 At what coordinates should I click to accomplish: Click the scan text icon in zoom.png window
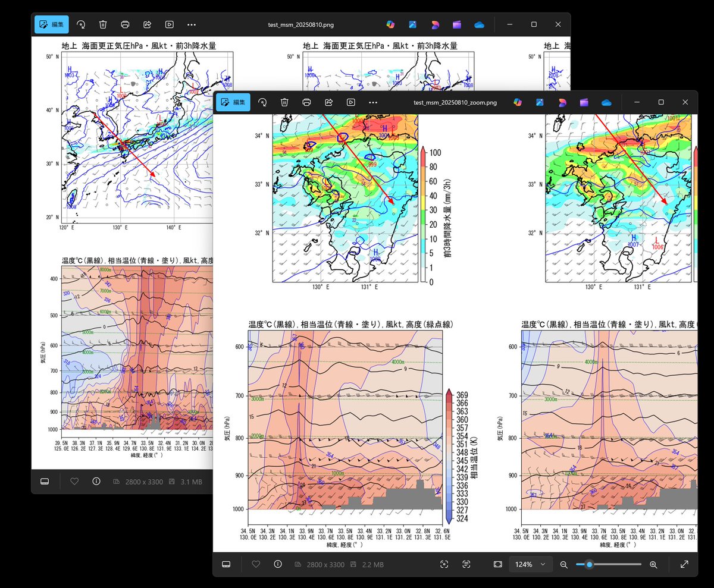click(x=466, y=564)
